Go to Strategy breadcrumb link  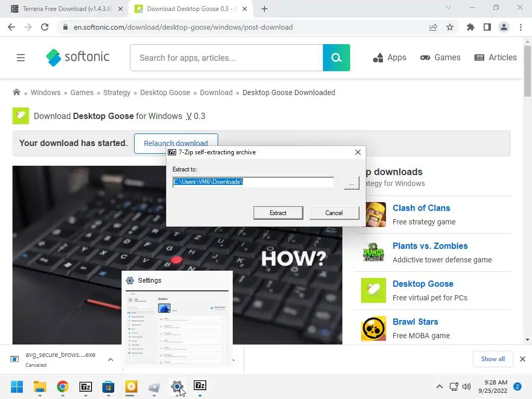[117, 92]
